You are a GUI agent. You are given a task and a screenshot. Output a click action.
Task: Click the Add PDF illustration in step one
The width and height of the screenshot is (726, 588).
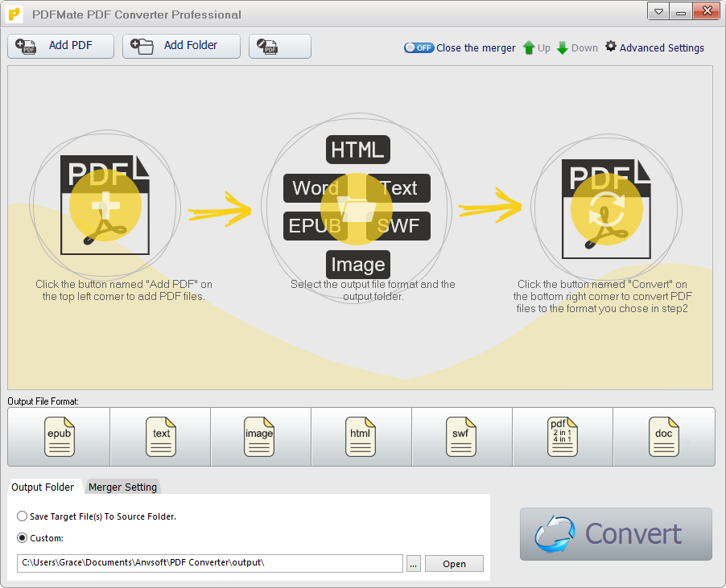105,205
